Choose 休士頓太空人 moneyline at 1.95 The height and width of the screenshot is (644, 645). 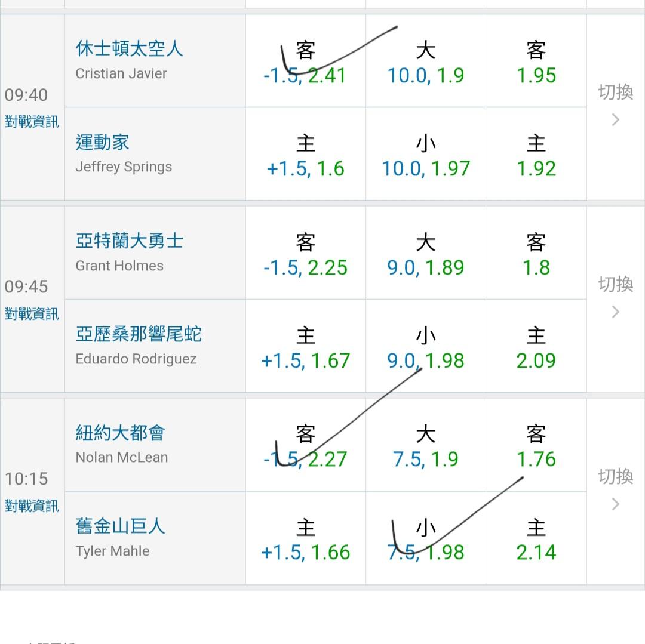click(536, 62)
